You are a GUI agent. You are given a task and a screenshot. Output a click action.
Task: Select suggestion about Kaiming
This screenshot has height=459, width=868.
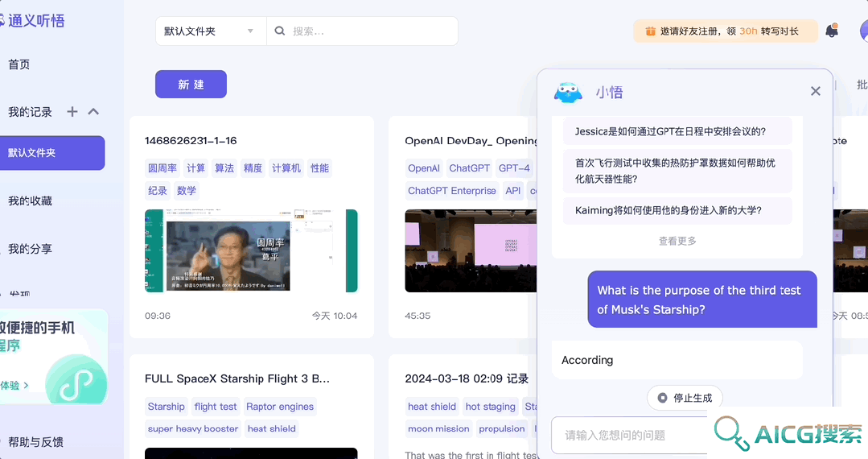[x=677, y=210]
